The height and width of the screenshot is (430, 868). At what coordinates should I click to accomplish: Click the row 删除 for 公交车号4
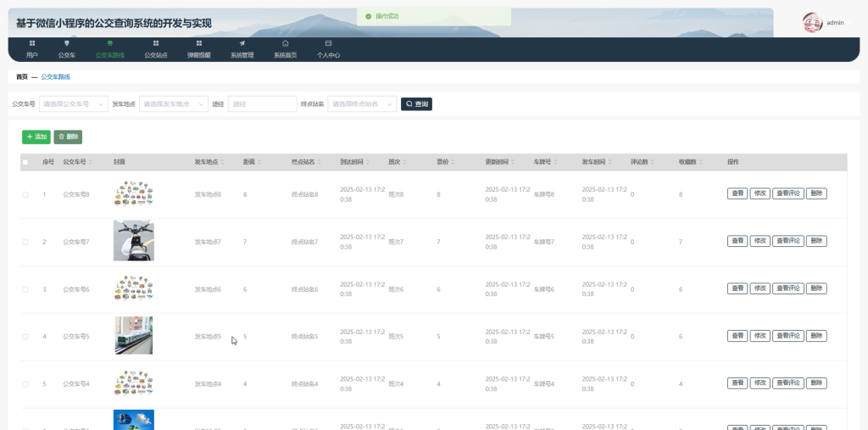816,383
